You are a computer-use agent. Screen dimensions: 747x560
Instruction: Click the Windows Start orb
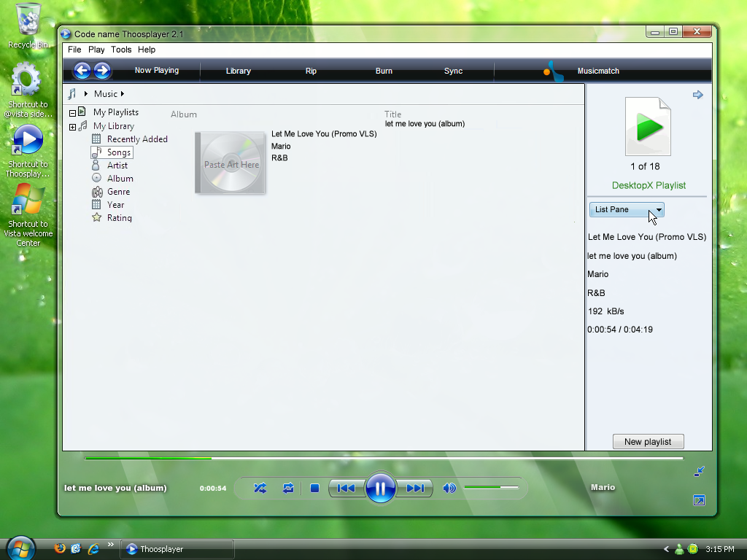tap(21, 548)
